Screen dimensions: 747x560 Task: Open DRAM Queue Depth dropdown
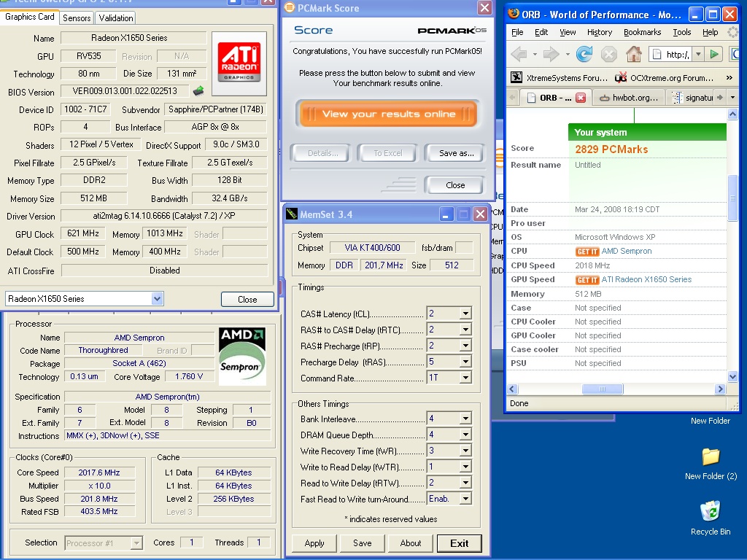(465, 435)
